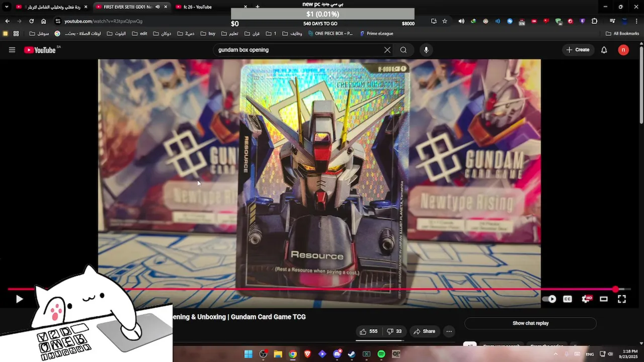This screenshot has height=362, width=644.
Task: Toggle closed captions with the CC button
Action: [568, 299]
